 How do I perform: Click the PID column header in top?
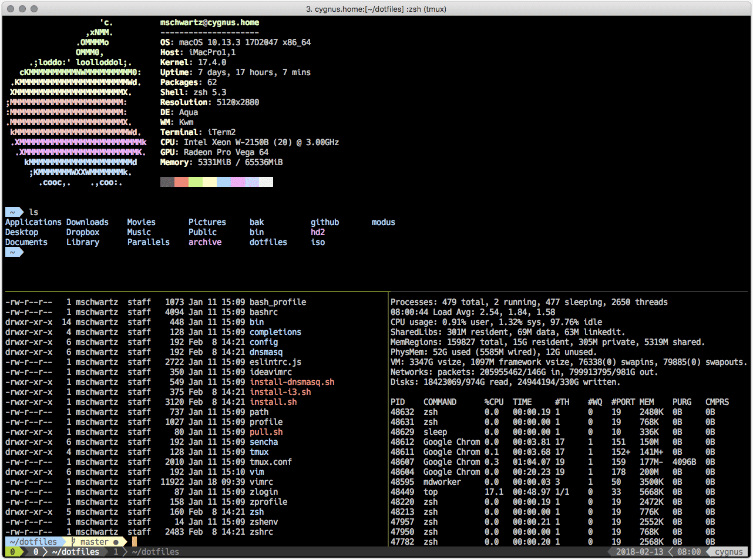tap(398, 402)
